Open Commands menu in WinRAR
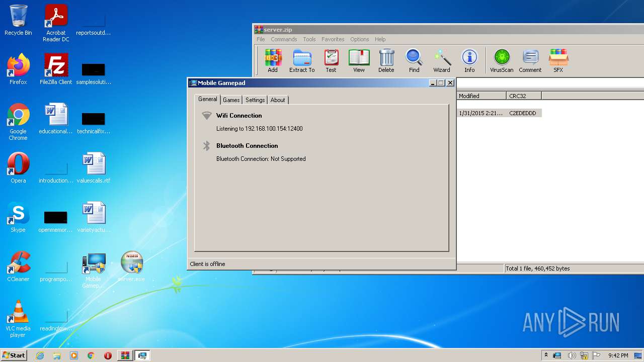 [284, 39]
